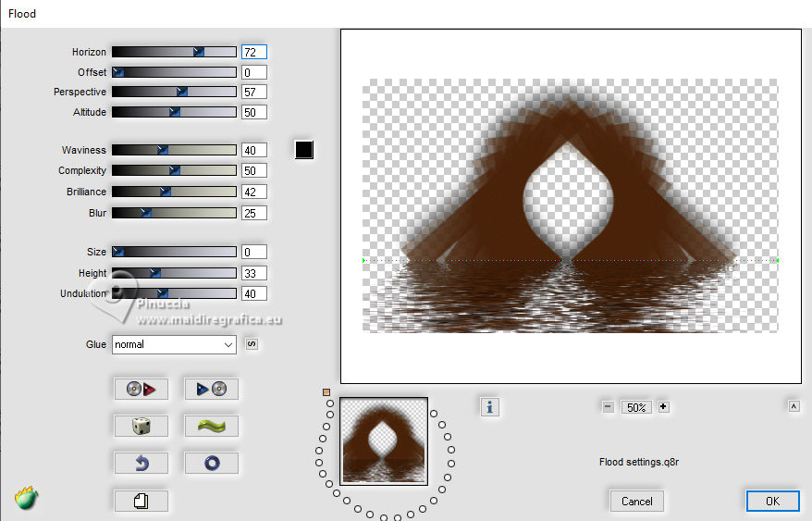Screen dimensions: 812x521
Task: Click the orange square above preset thumbnail
Action: pos(326,392)
